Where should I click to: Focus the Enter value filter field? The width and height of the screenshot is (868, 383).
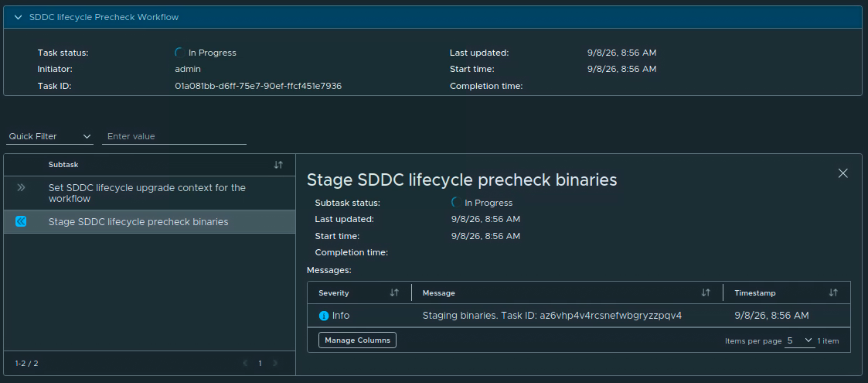[174, 136]
